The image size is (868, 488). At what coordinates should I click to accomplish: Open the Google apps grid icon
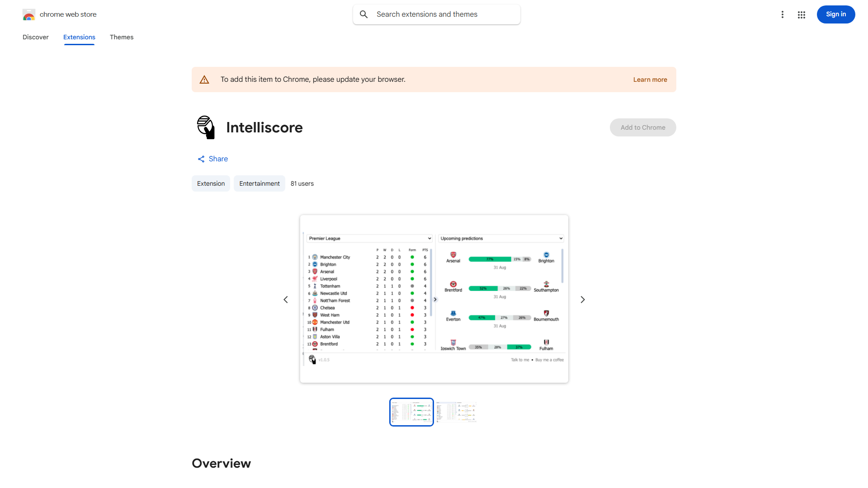coord(801,14)
